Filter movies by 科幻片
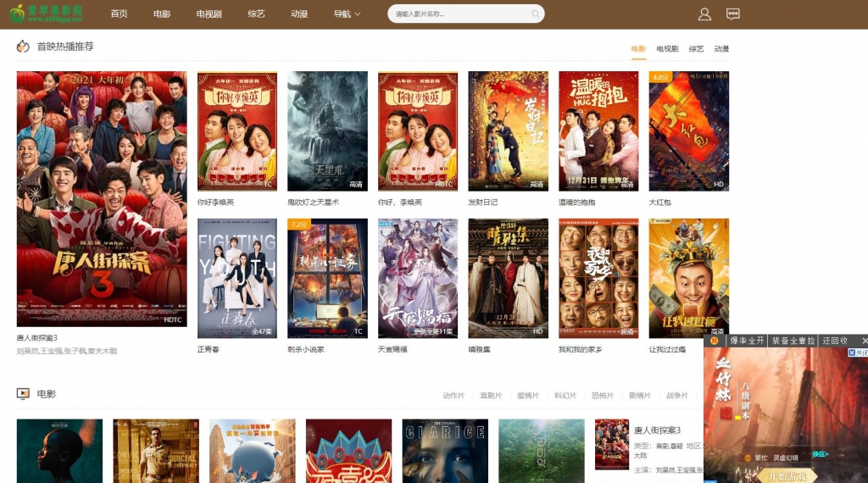The image size is (868, 483). [x=565, y=395]
